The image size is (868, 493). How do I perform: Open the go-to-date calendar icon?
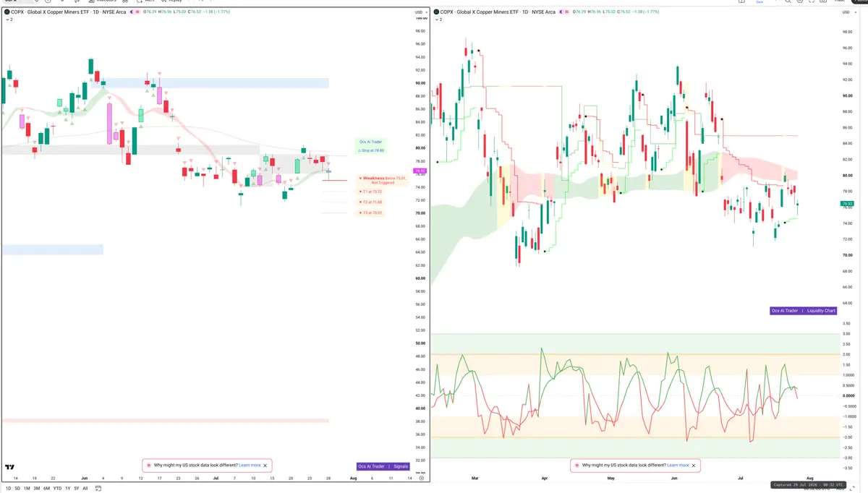click(x=98, y=489)
